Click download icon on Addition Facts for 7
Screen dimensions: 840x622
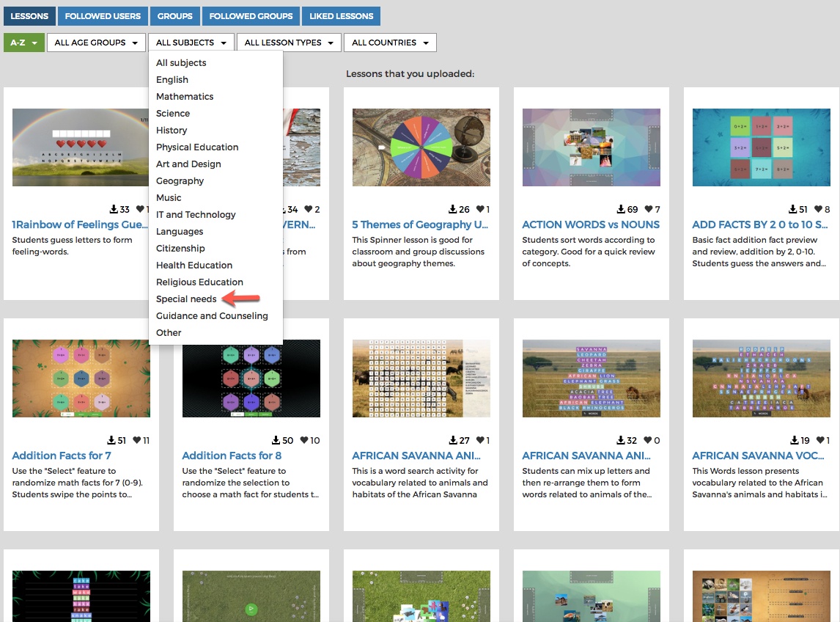click(x=111, y=440)
